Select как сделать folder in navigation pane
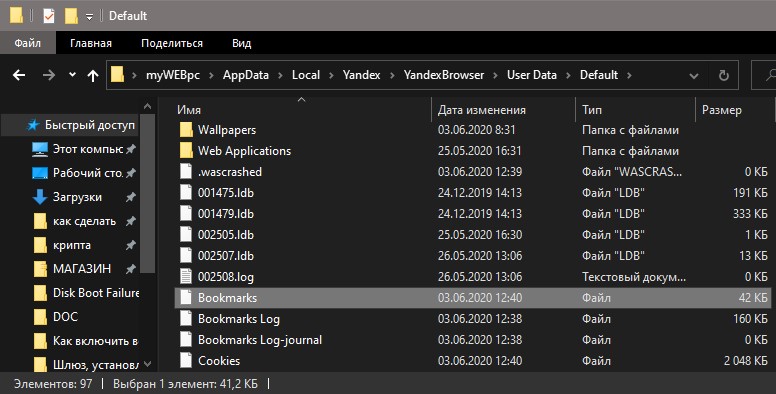 (x=84, y=221)
